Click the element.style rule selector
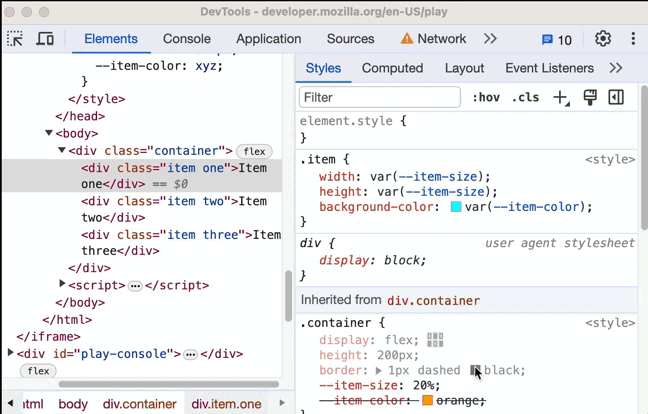This screenshot has height=414, width=648. pos(346,121)
